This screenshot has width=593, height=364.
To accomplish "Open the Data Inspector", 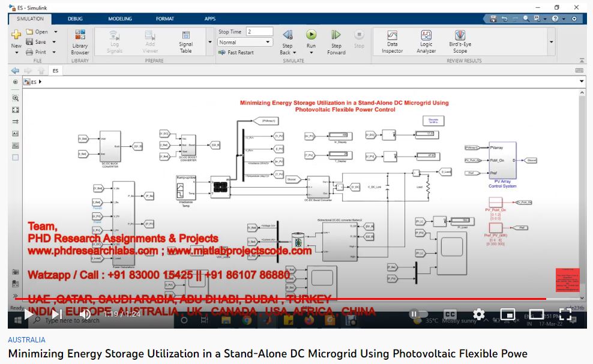I will 392,40.
